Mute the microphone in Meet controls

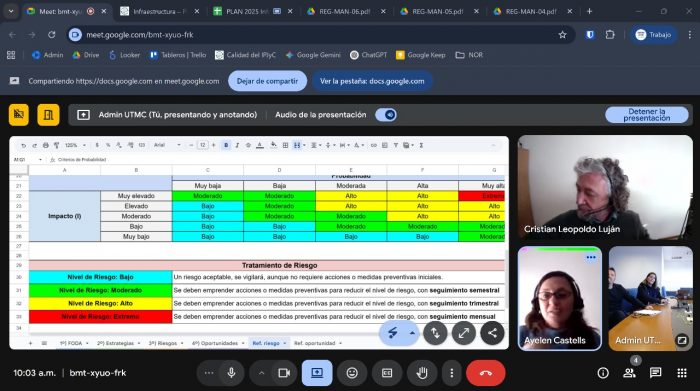pos(231,373)
